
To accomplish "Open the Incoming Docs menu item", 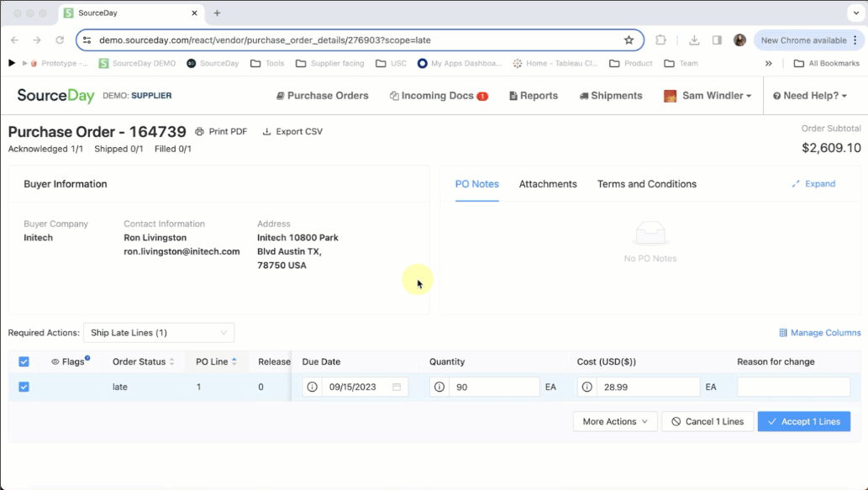I will 439,96.
